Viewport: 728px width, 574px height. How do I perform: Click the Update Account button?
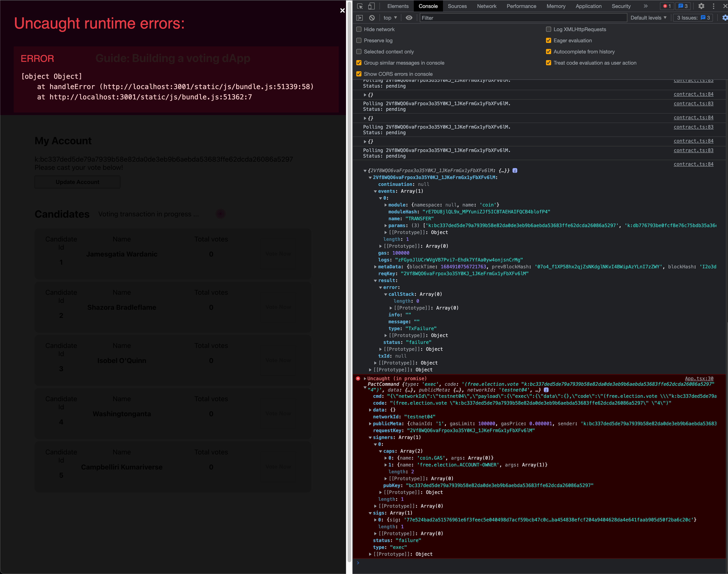(x=77, y=182)
